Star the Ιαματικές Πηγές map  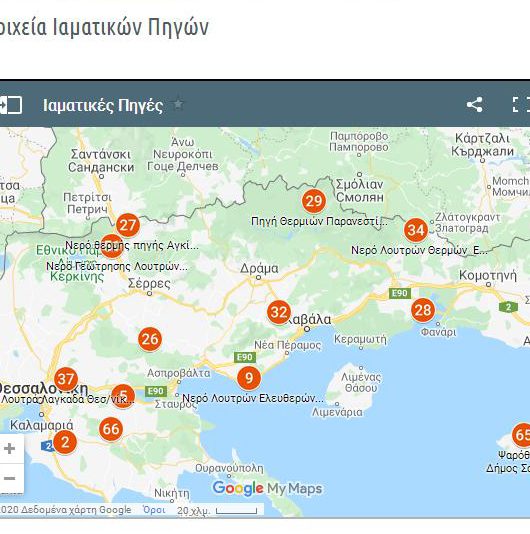(178, 104)
